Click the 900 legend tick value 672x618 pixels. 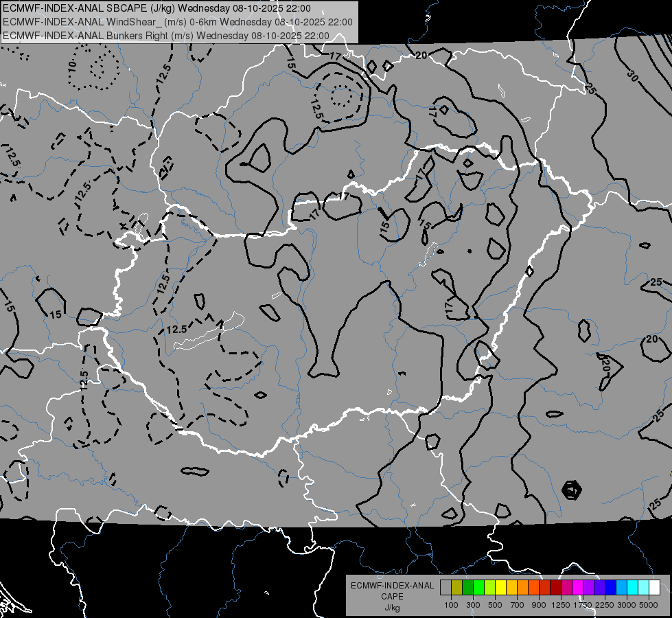click(x=539, y=605)
